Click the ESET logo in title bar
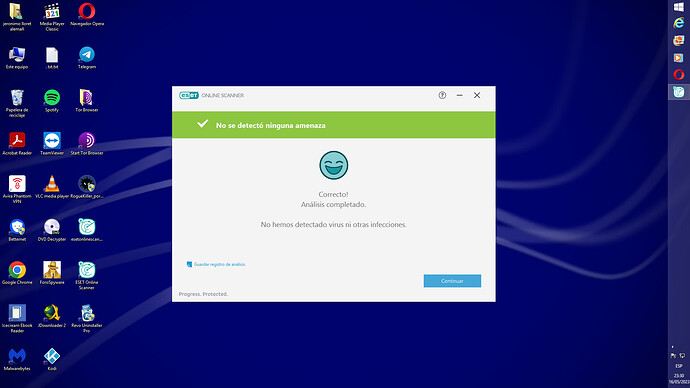 189,95
